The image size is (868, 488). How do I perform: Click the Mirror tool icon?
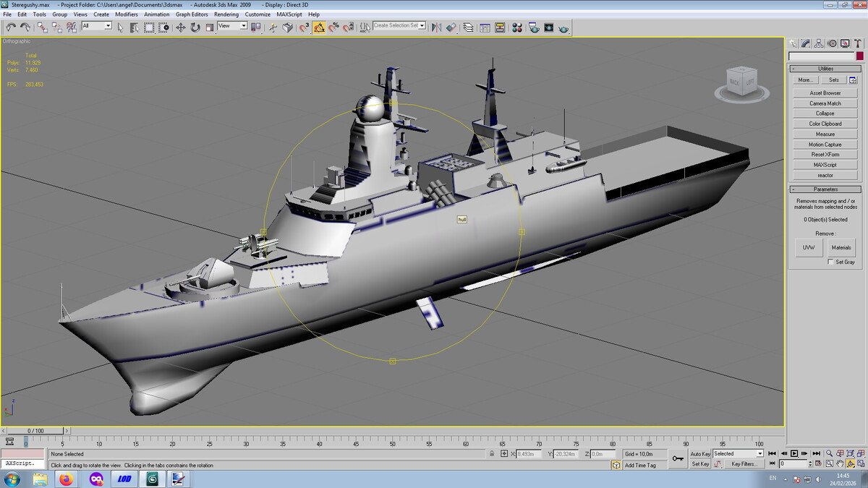pyautogui.click(x=436, y=27)
